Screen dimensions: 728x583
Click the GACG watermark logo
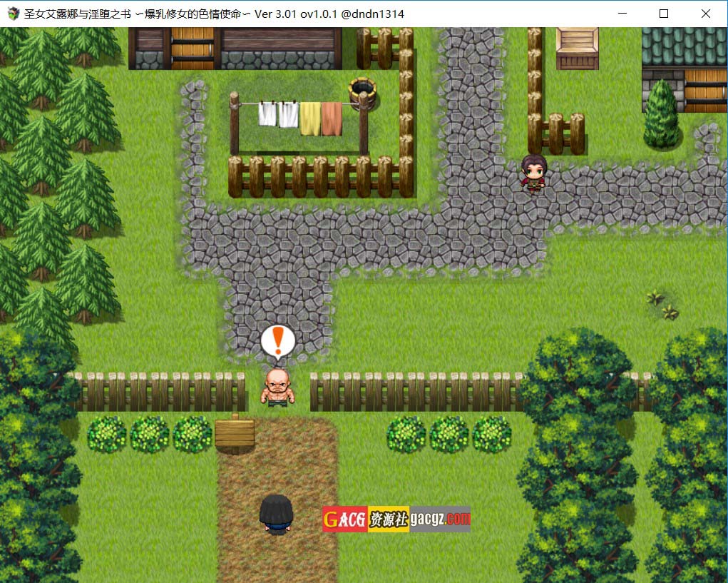pyautogui.click(x=345, y=519)
